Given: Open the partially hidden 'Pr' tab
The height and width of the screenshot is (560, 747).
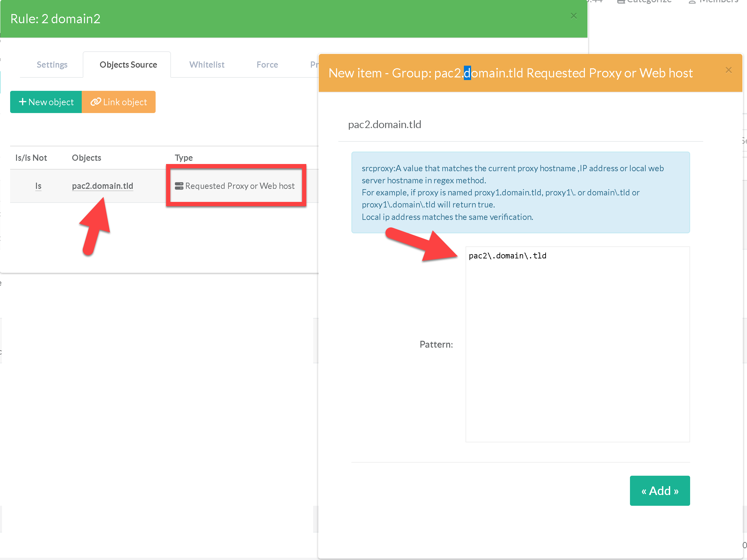Looking at the screenshot, I should coord(314,64).
